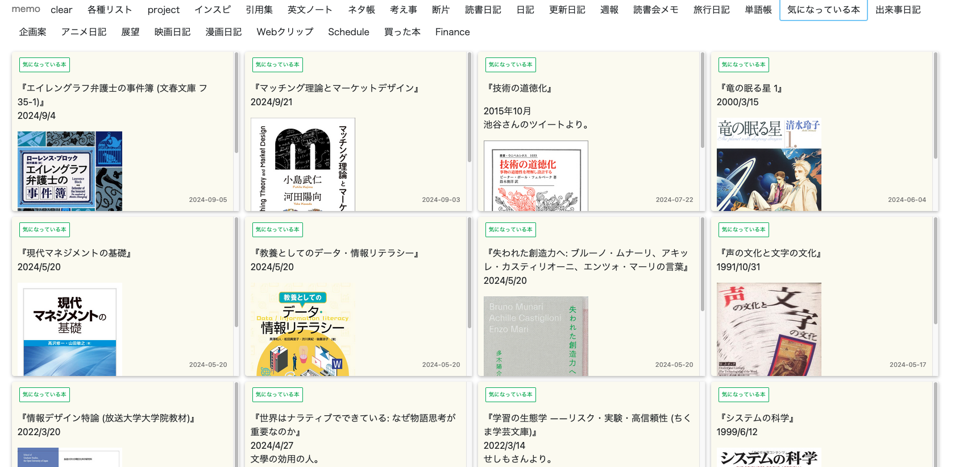Click tag on エイレングラフ弁護士 card

point(44,65)
